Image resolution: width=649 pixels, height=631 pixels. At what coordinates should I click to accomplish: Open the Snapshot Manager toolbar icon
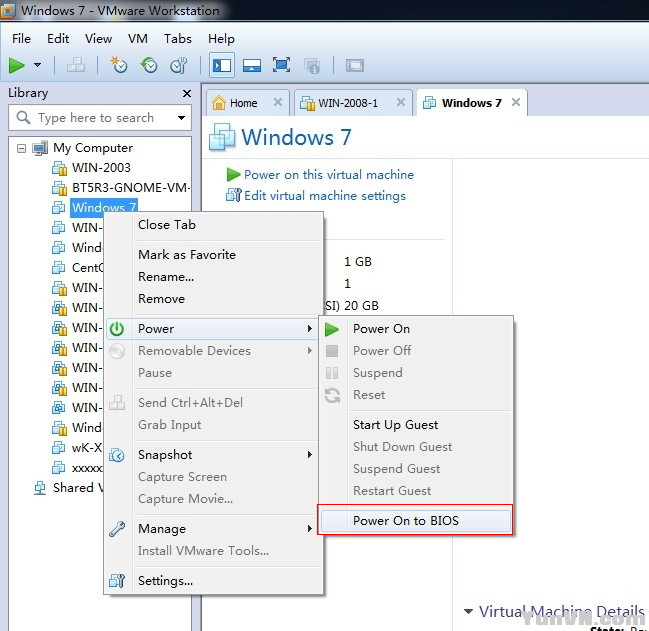point(179,65)
